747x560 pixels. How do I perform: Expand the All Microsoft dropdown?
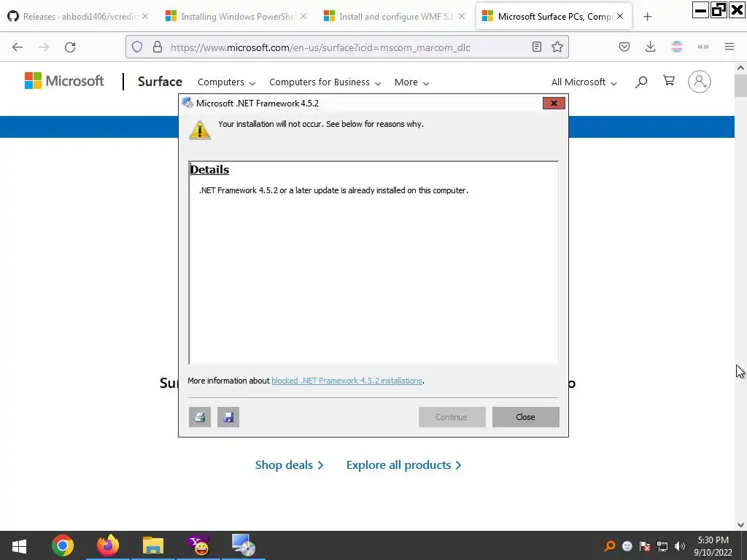pyautogui.click(x=584, y=82)
